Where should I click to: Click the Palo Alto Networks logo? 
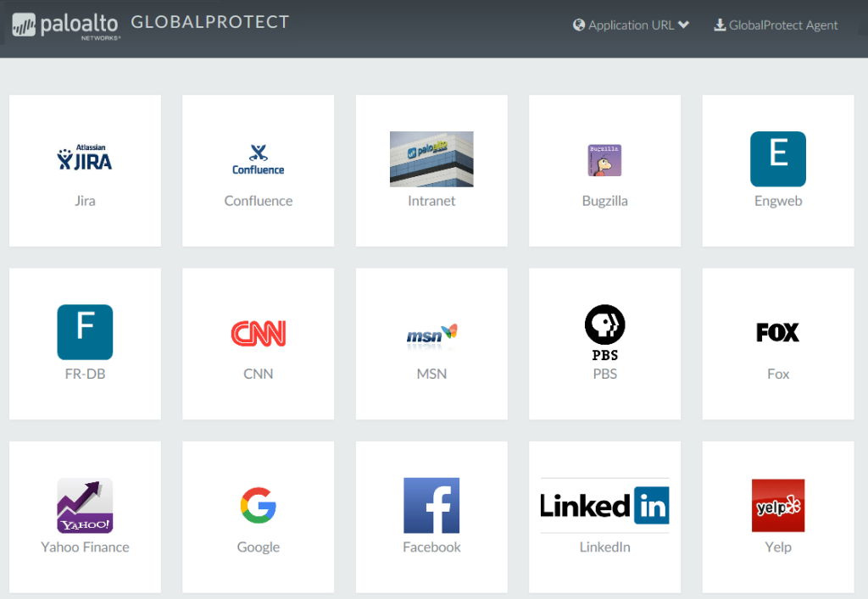(x=64, y=25)
